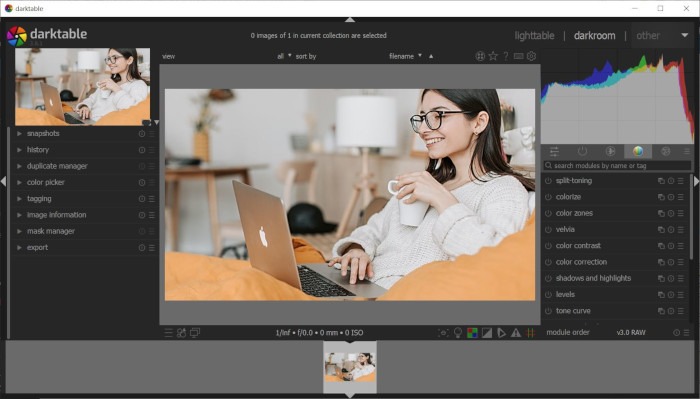
Task: Open presets for tone curve module
Action: 681,311
